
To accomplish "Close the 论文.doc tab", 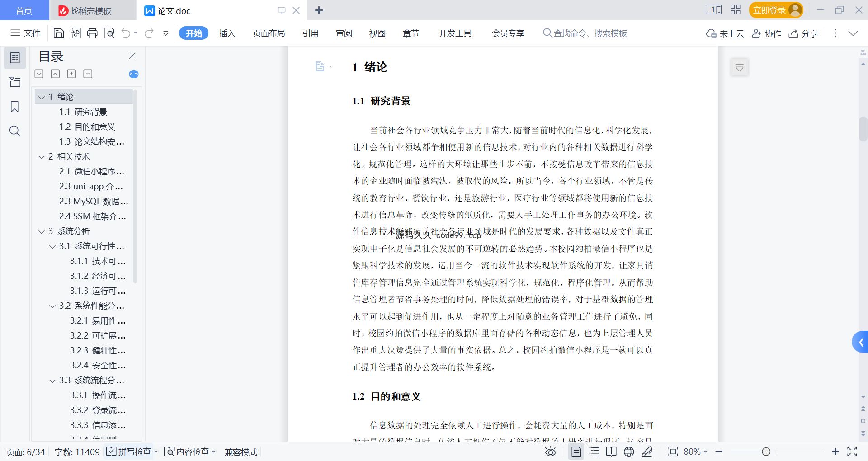I will tap(296, 10).
